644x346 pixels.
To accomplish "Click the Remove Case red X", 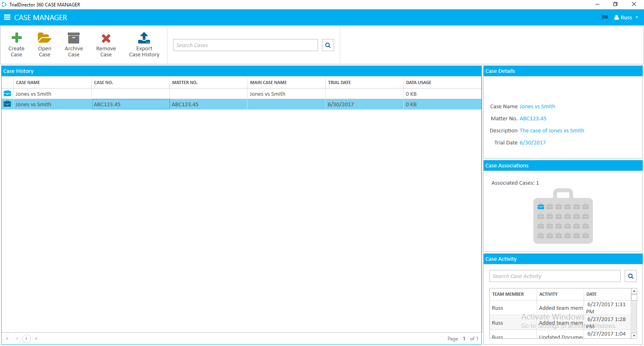I will (106, 39).
